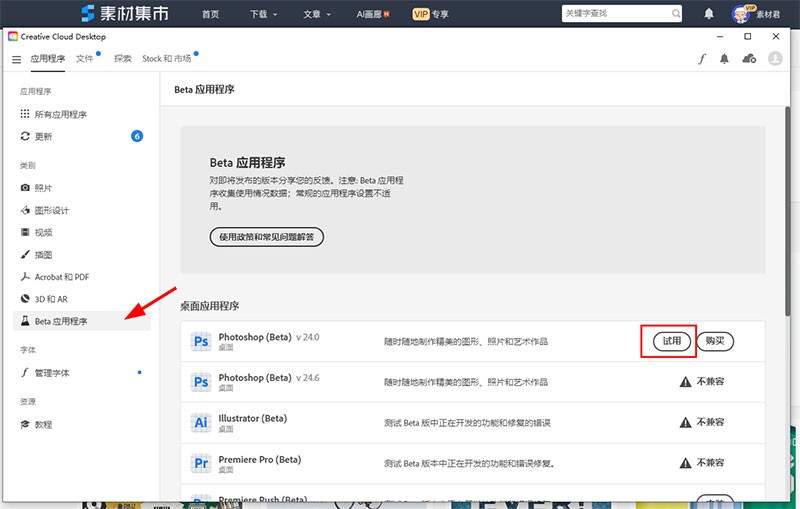Viewport: 800px width, 509px height.
Task: Select Beta 应用程序 in sidebar
Action: 82,321
